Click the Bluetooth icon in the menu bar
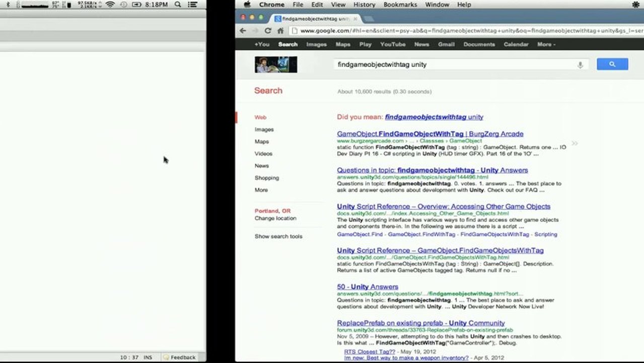Viewport: 644px width, 363px height. pyautogui.click(x=8, y=5)
